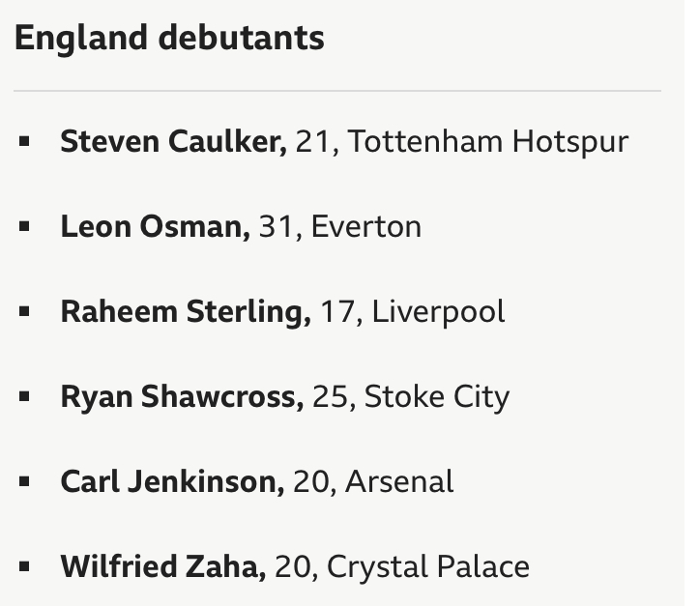The image size is (700, 606).
Task: Click the Everton club text
Action: [366, 227]
